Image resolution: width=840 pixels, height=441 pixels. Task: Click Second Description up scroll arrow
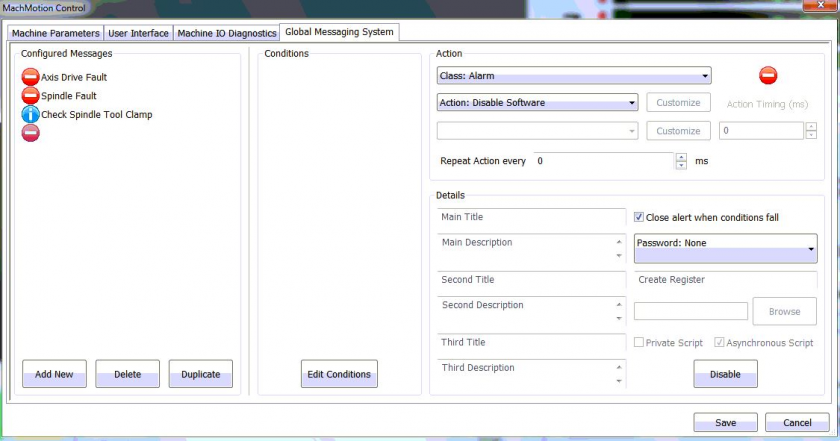(619, 304)
